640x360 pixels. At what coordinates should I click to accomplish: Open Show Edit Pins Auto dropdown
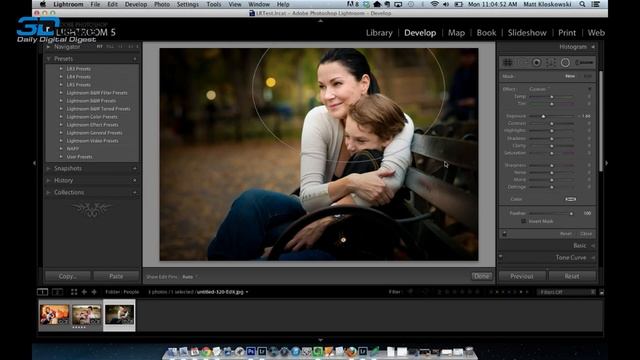coord(190,277)
